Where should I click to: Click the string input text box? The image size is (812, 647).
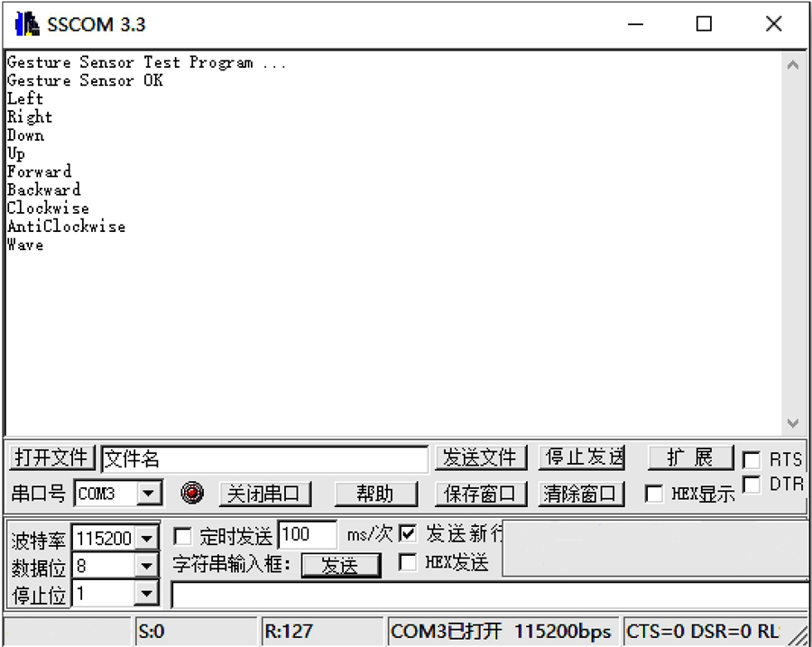click(x=490, y=595)
